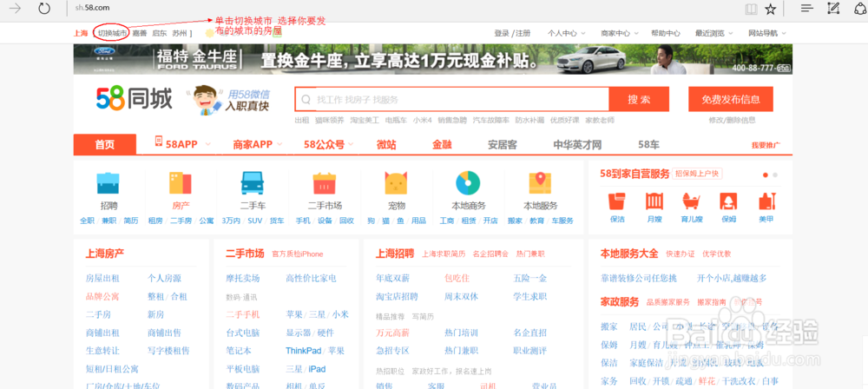This screenshot has width=868, height=389.
Task: Click the 保洁 bucket icon
Action: [616, 201]
